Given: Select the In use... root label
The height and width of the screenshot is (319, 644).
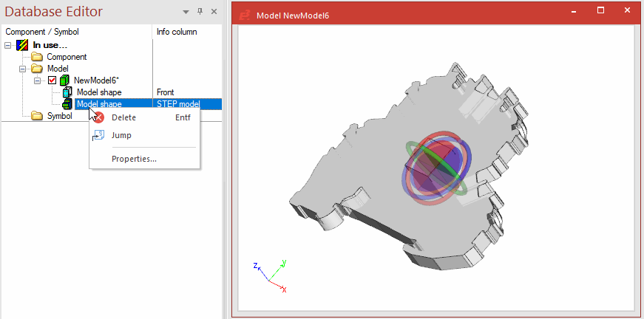Looking at the screenshot, I should coord(50,46).
